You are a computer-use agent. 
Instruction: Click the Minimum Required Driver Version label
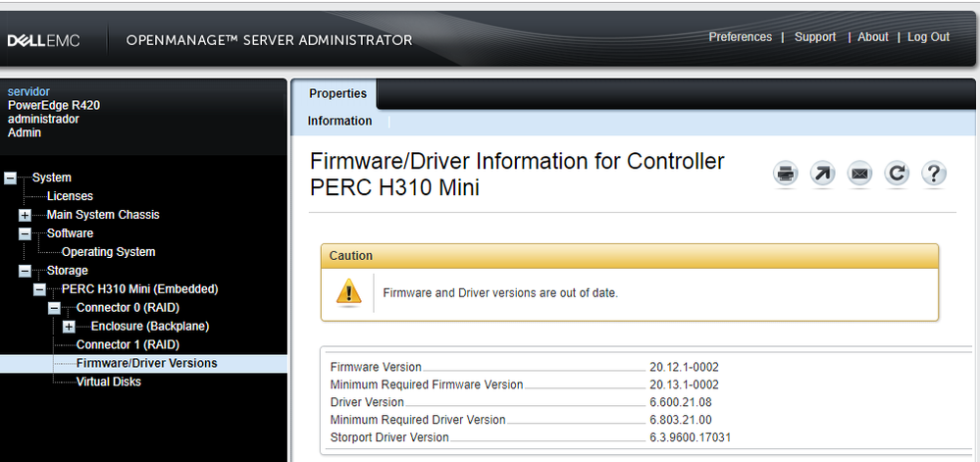(418, 420)
